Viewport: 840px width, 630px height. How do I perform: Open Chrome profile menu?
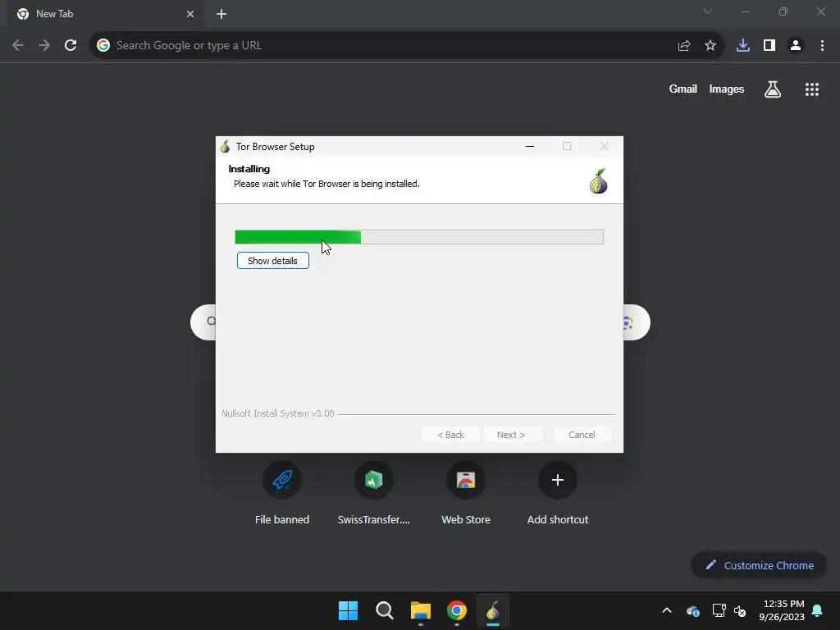coord(796,46)
